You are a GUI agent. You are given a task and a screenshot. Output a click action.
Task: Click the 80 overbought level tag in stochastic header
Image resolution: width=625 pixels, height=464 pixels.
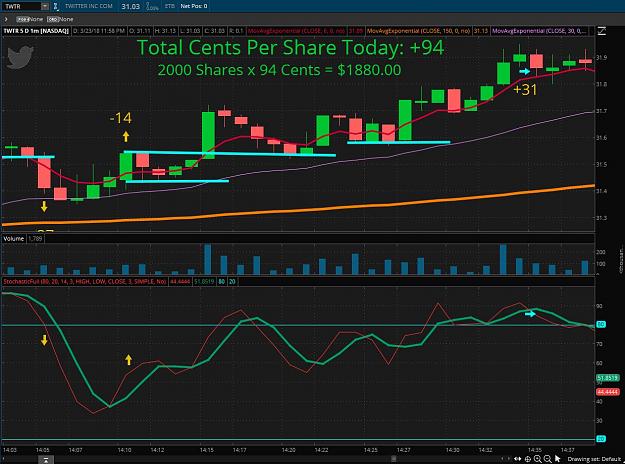click(x=222, y=281)
